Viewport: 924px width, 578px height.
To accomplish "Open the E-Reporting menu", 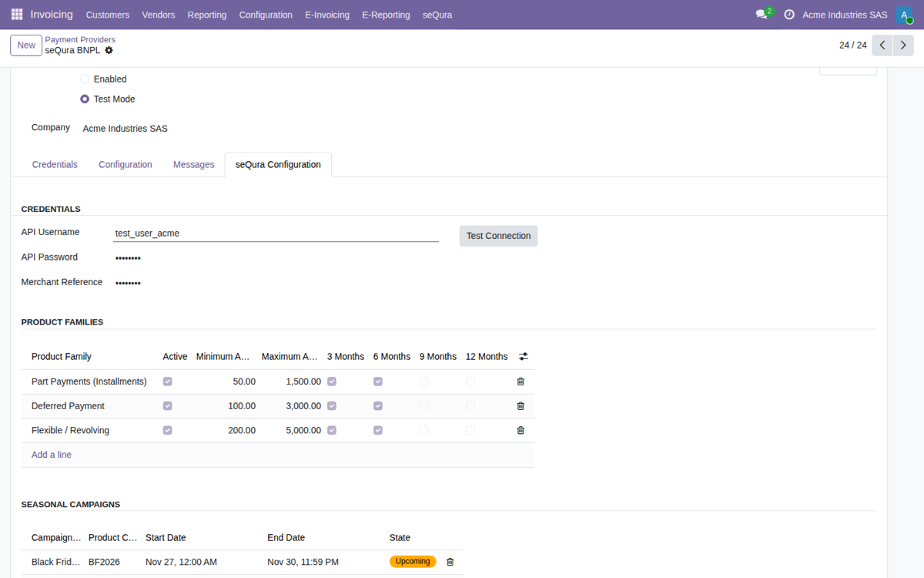I will [387, 15].
